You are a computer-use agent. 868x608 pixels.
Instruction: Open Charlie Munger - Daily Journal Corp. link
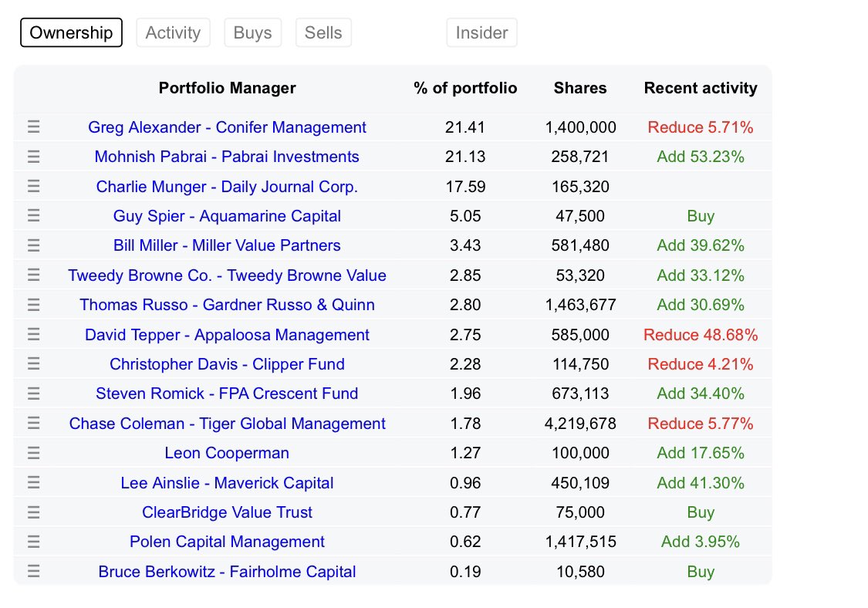(x=227, y=187)
